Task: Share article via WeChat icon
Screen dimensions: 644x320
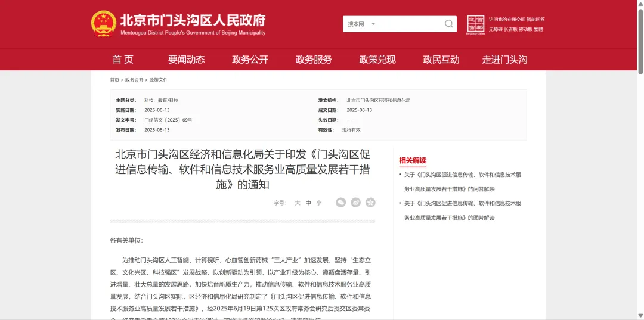Action: coord(341,202)
